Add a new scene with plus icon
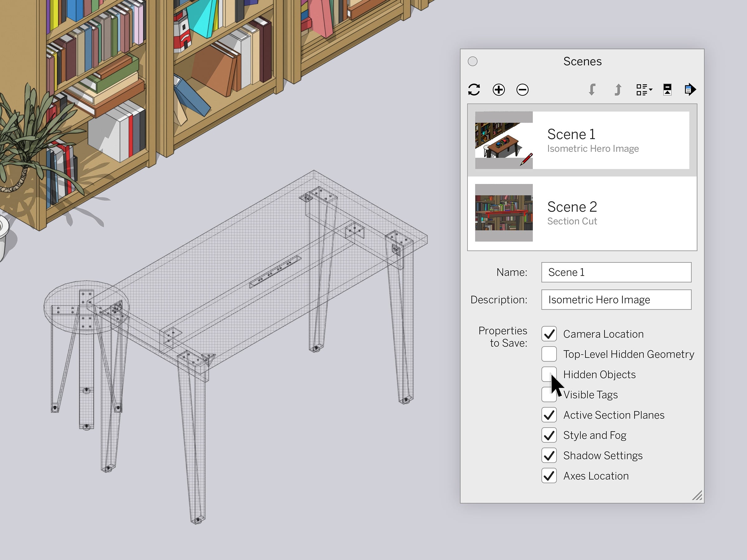This screenshot has height=560, width=747. coord(498,90)
